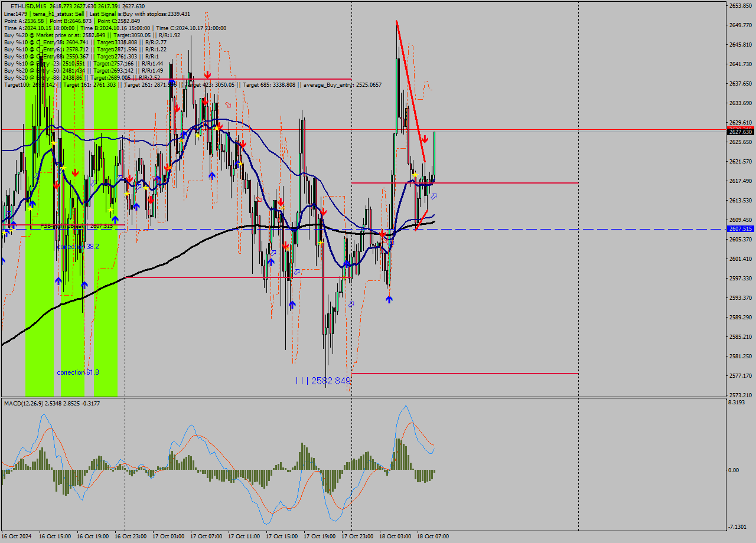Click the '18 Oct 03:00' time axis label
The height and width of the screenshot is (543, 756).
[x=395, y=537]
